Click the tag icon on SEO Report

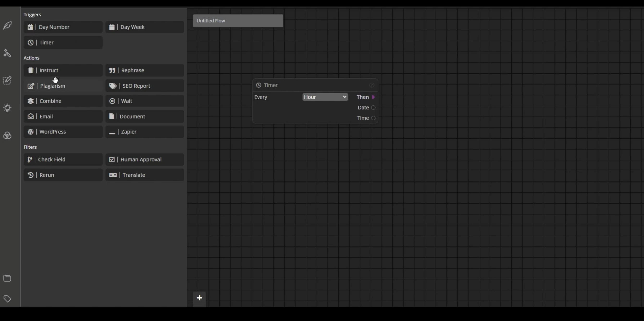(113, 86)
